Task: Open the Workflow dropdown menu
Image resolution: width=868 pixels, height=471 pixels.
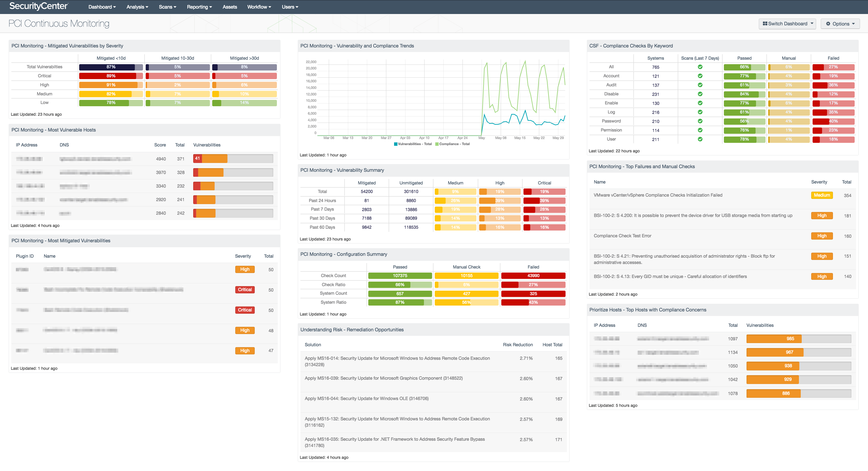Action: coord(259,7)
